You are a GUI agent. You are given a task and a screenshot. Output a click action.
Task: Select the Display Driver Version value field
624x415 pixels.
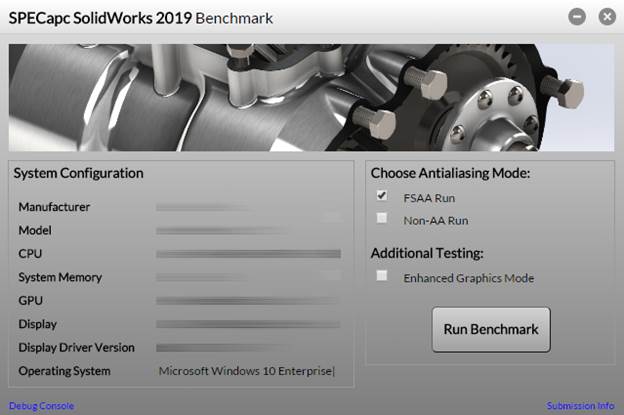coord(247,348)
